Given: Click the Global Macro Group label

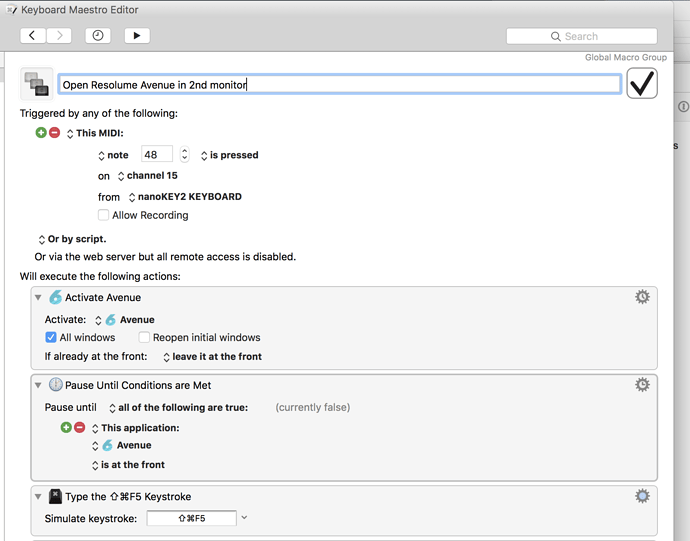Looking at the screenshot, I should (626, 57).
